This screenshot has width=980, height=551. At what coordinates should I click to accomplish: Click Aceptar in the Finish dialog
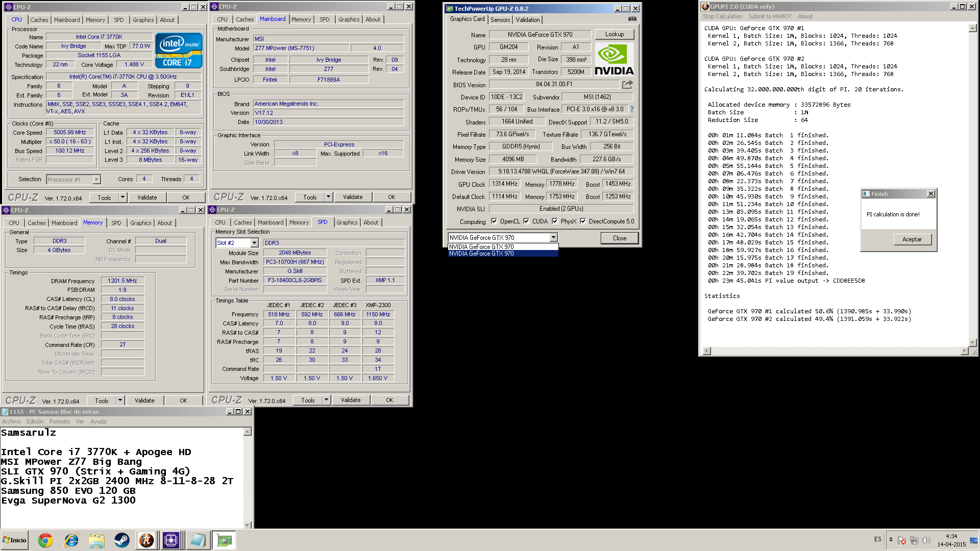[x=912, y=239]
